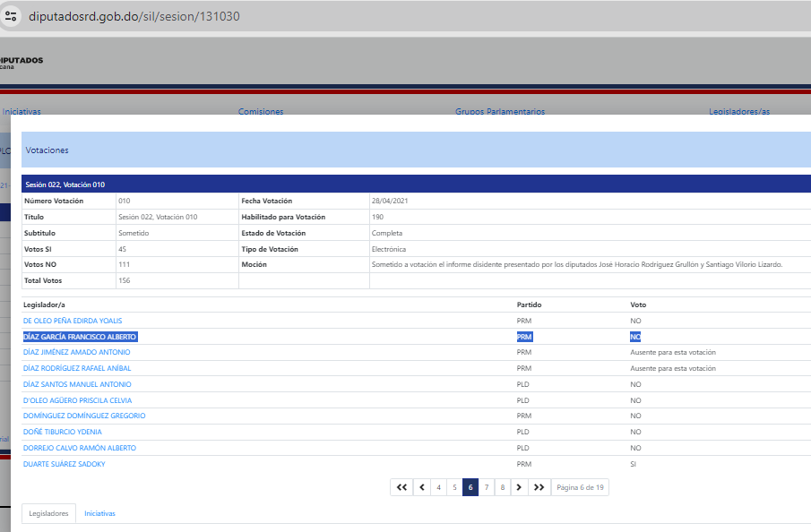This screenshot has height=532, width=811.
Task: Click the SI vote of DUARTE SUÁREZ SADOKY
Action: point(633,464)
